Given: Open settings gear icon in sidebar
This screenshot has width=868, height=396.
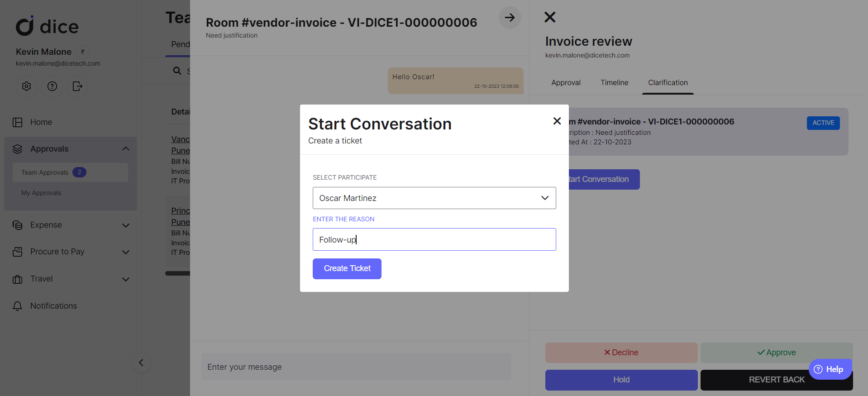Looking at the screenshot, I should click(27, 86).
